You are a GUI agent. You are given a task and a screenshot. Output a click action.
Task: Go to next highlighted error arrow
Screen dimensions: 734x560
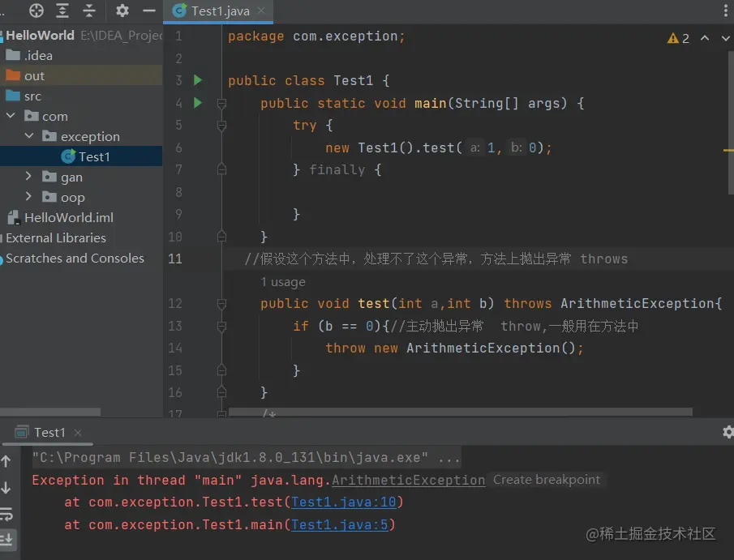(725, 38)
